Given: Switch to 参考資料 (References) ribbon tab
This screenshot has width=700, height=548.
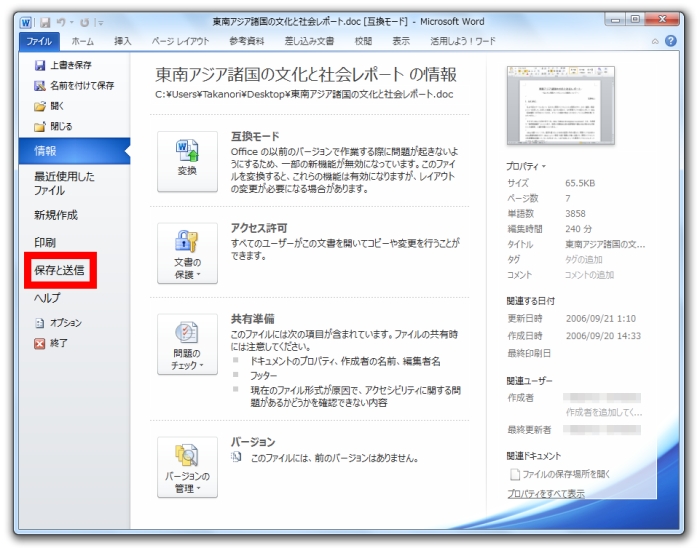Looking at the screenshot, I should click(x=246, y=42).
